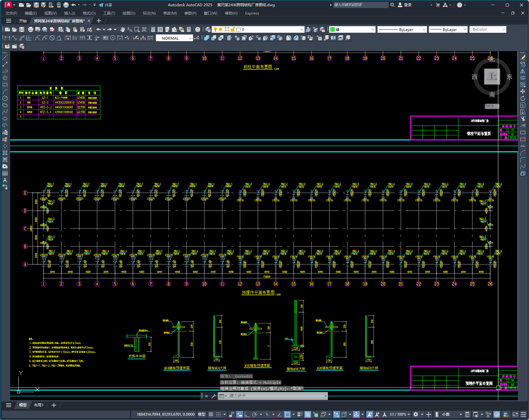Image resolution: width=529 pixels, height=420 pixels.
Task: Open the Quick Calculator icon
Action: (x=189, y=29)
